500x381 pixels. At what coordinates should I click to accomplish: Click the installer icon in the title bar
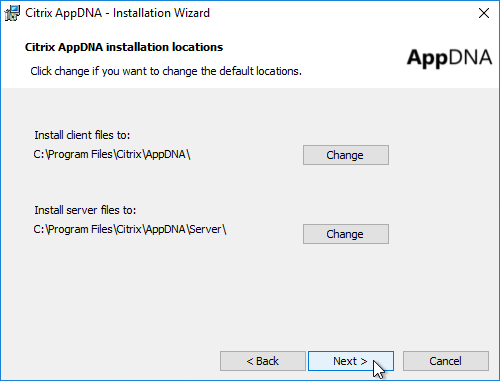click(x=12, y=13)
